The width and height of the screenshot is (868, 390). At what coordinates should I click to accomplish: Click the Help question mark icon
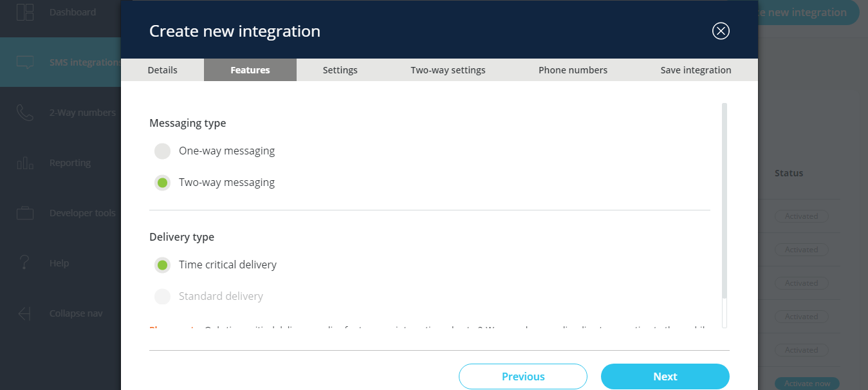(x=25, y=263)
